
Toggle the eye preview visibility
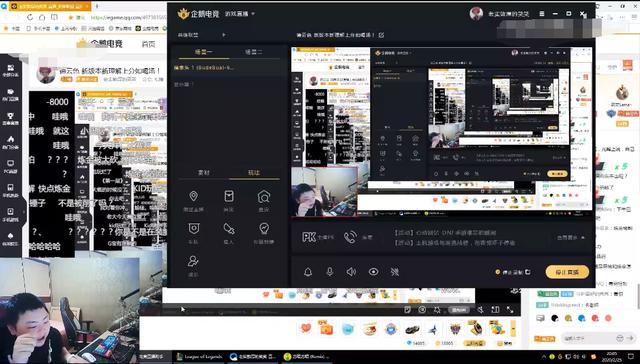[373, 272]
